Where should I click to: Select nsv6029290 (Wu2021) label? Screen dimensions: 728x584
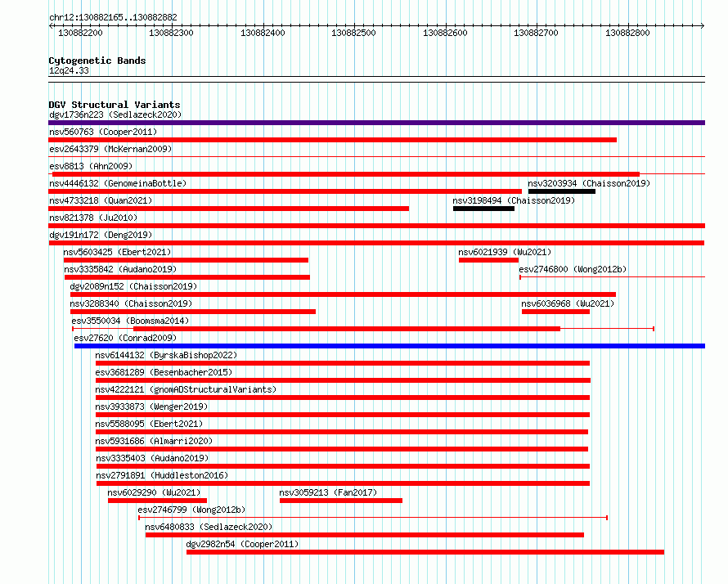point(154,492)
